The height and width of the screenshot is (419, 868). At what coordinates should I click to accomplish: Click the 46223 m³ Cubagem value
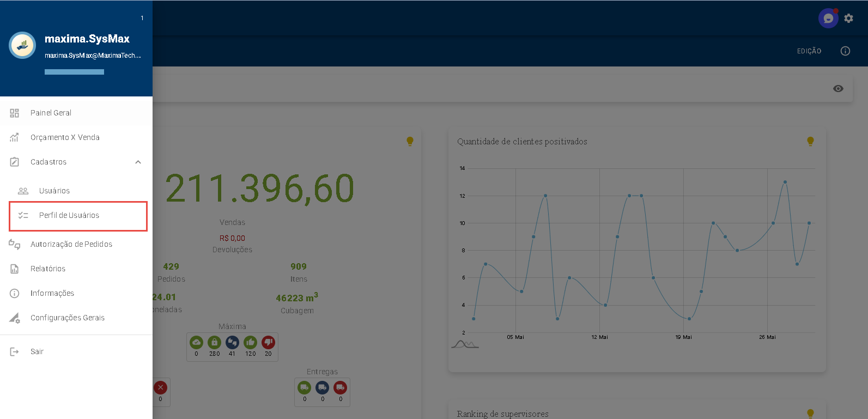click(x=297, y=297)
